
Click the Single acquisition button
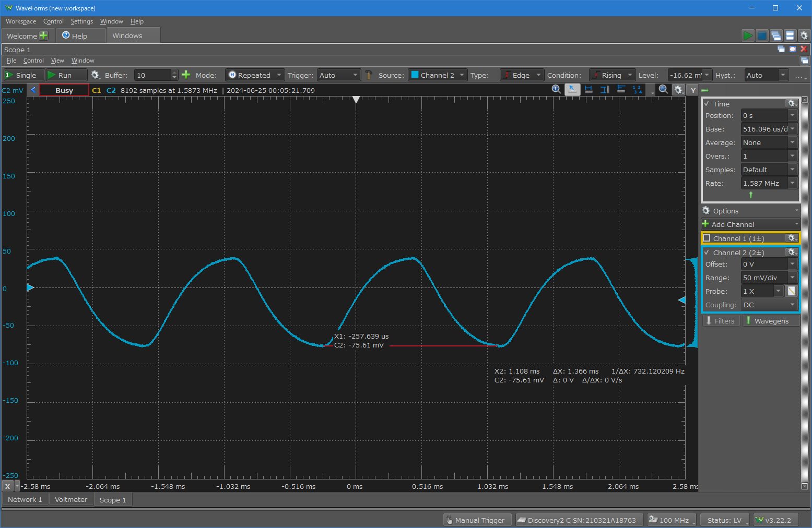[24, 75]
